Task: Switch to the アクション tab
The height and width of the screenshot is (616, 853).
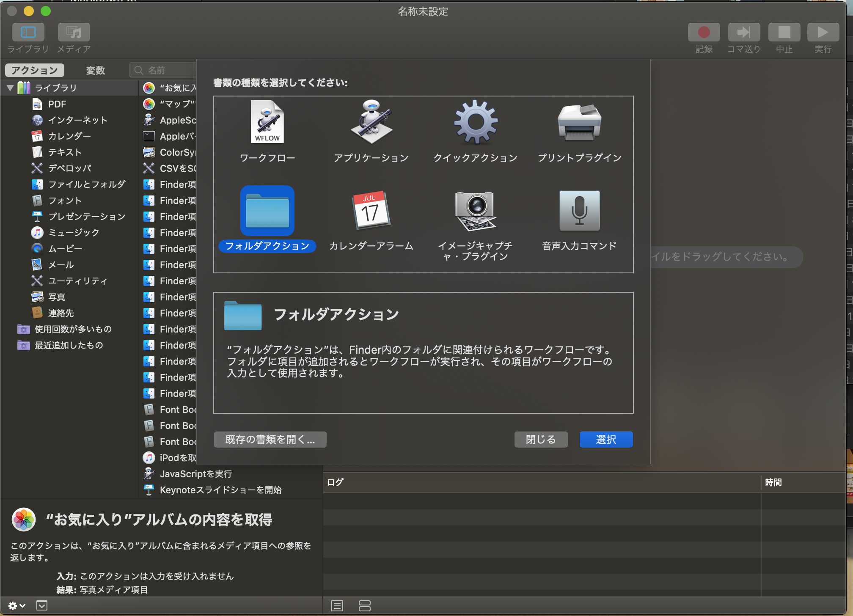Action: click(35, 70)
